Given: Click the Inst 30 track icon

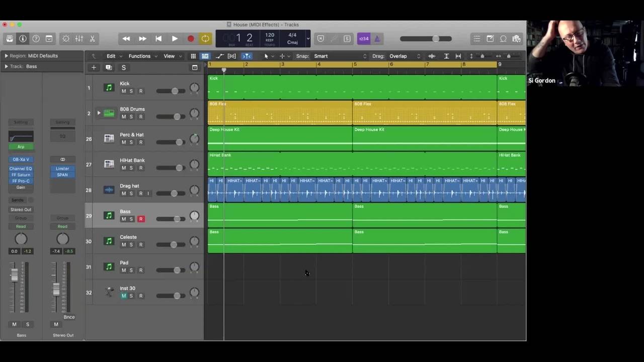Looking at the screenshot, I should [x=109, y=292].
